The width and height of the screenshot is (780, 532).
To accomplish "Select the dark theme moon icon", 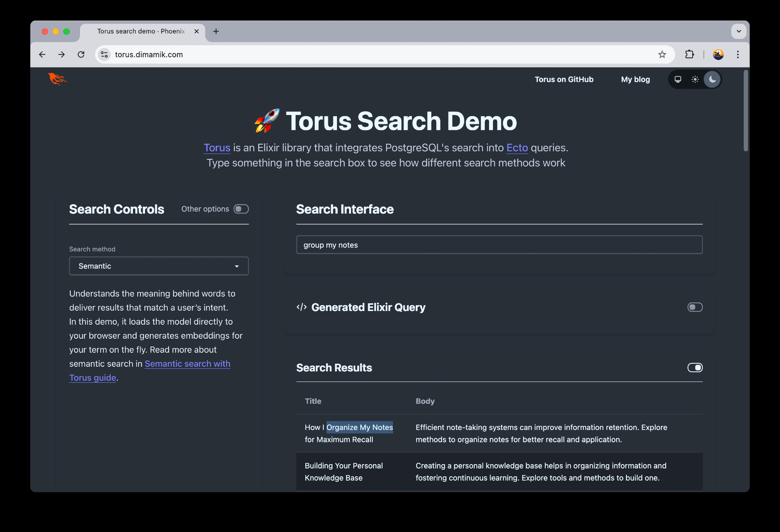I will (x=712, y=80).
